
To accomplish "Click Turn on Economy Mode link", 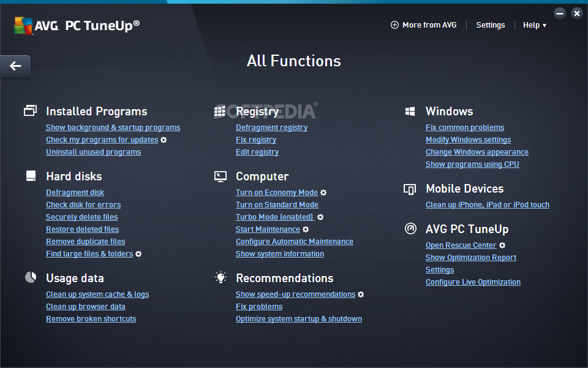I will coord(277,193).
